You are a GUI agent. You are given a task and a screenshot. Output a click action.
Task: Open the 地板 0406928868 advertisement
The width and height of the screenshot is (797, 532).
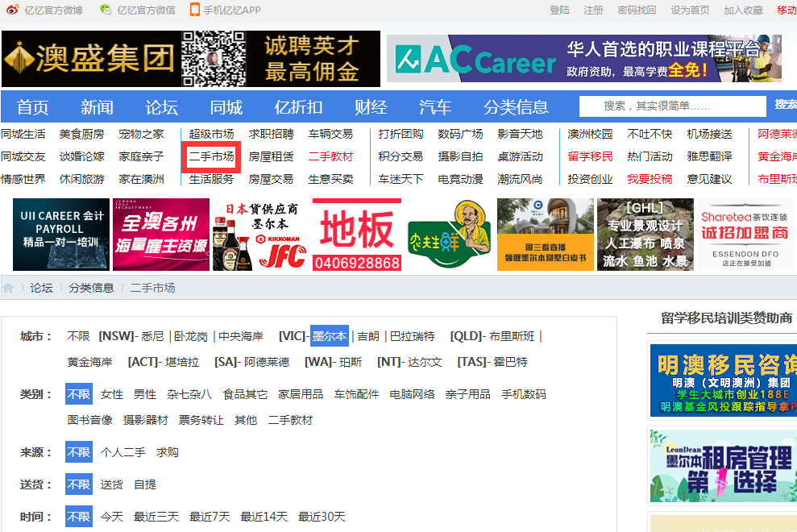[356, 235]
